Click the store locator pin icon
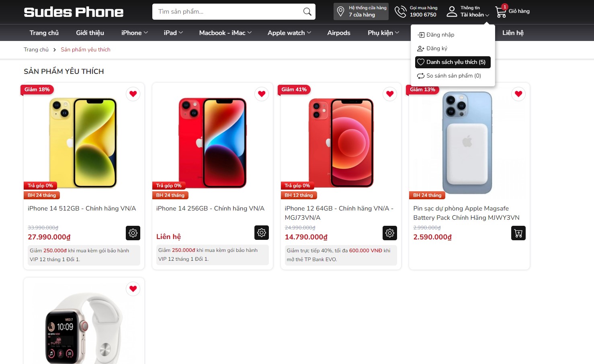The height and width of the screenshot is (364, 594). (x=340, y=12)
